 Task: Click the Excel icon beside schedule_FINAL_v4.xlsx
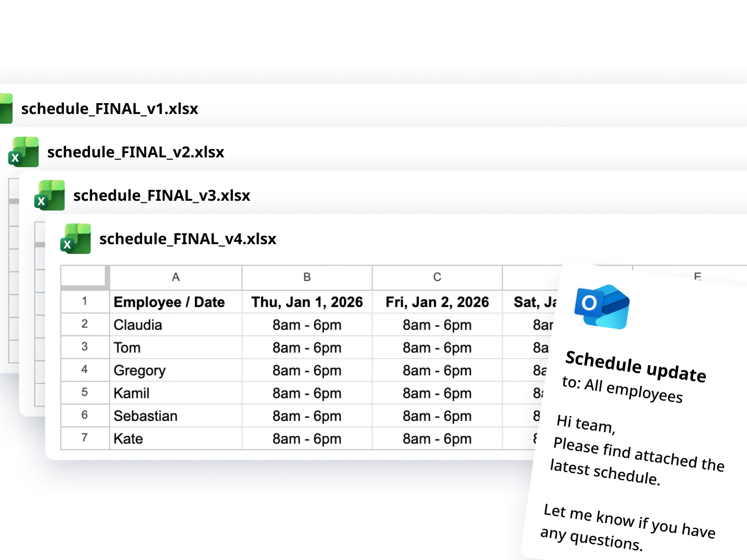coord(75,239)
